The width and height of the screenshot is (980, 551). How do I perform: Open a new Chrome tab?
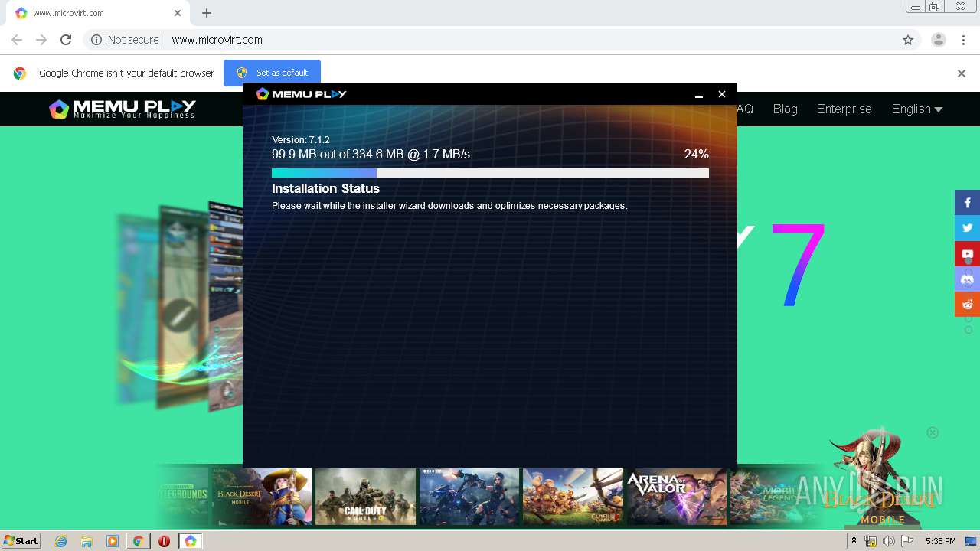(x=207, y=13)
